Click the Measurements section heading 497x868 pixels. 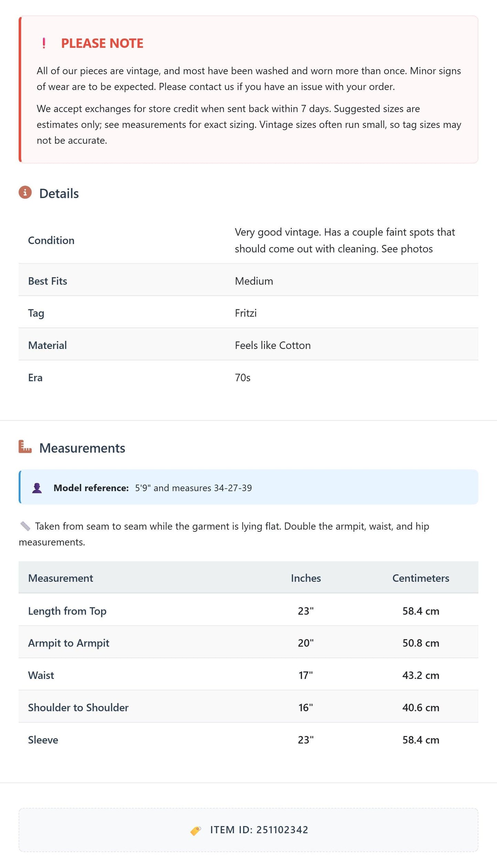point(82,448)
